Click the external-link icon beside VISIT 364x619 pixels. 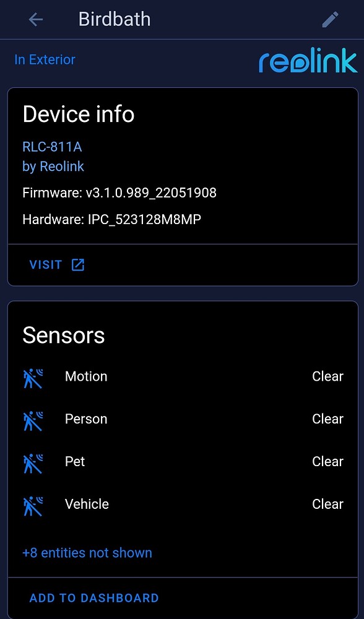(77, 264)
